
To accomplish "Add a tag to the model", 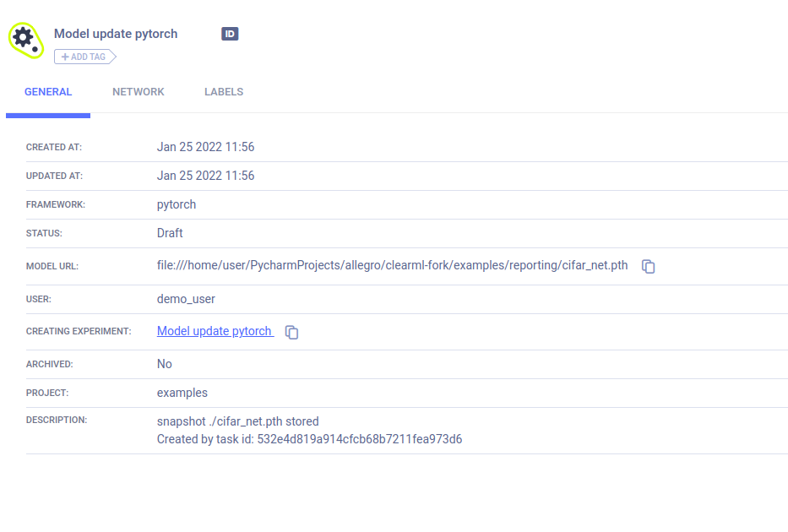I will [84, 57].
